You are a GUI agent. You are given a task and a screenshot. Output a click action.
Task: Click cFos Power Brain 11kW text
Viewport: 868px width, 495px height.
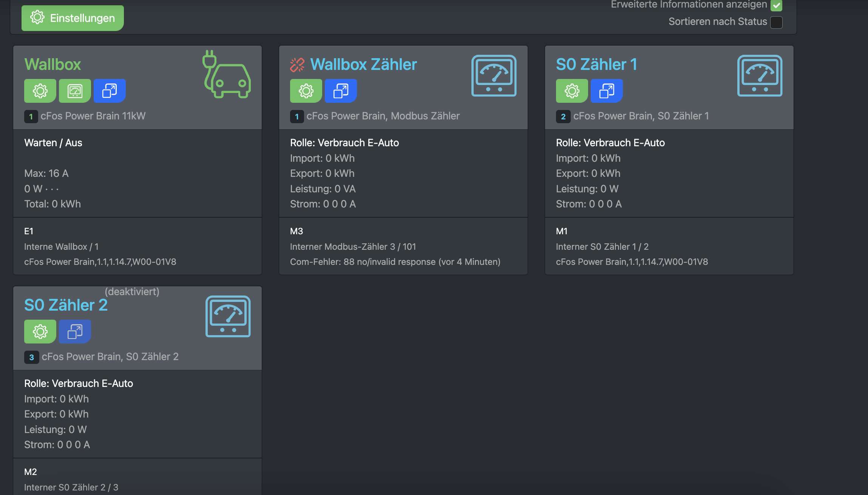click(x=93, y=116)
